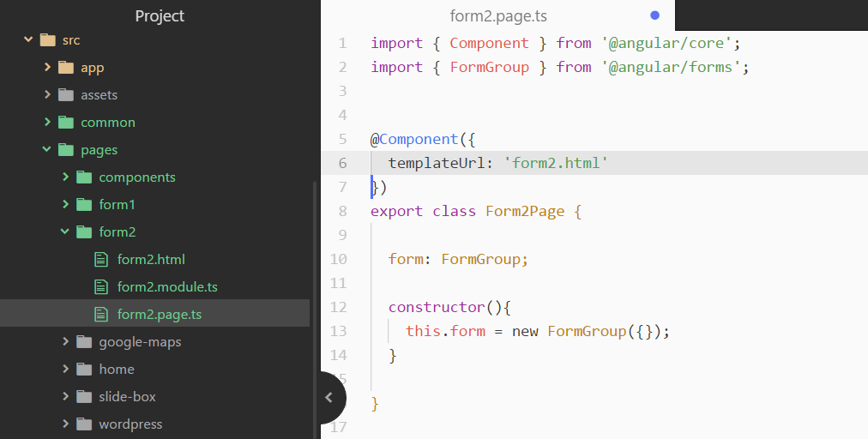Image resolution: width=868 pixels, height=439 pixels.
Task: Click the @Component decorator text
Action: pyautogui.click(x=414, y=139)
